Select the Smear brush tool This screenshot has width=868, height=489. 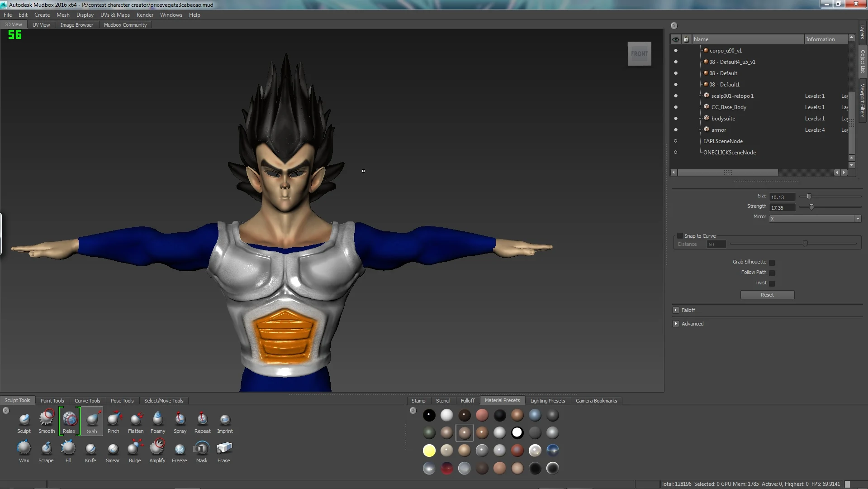(113, 451)
